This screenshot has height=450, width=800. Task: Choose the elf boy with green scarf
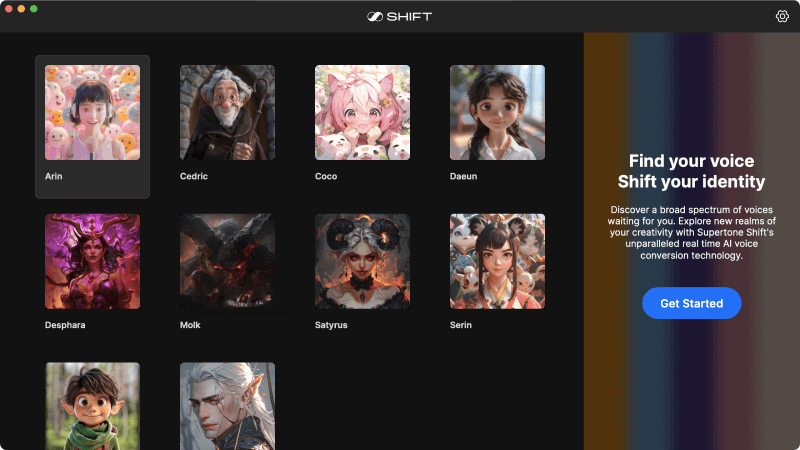(92, 405)
